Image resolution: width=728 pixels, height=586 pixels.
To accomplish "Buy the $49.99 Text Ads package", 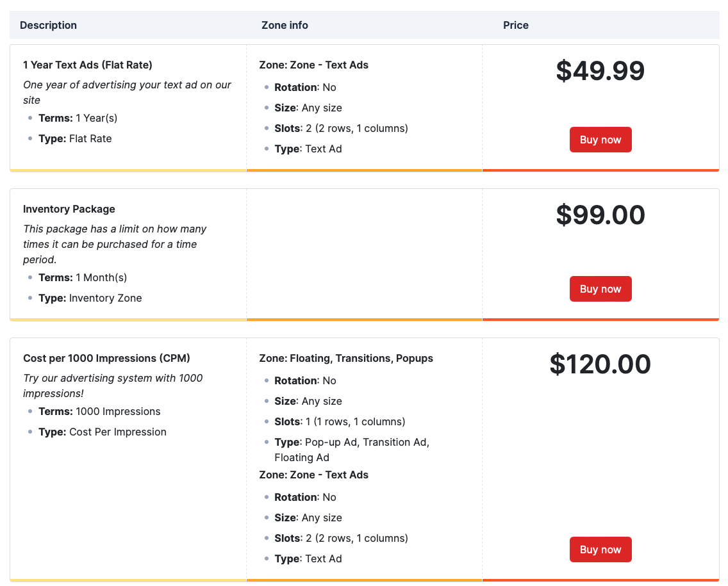I will [x=600, y=140].
